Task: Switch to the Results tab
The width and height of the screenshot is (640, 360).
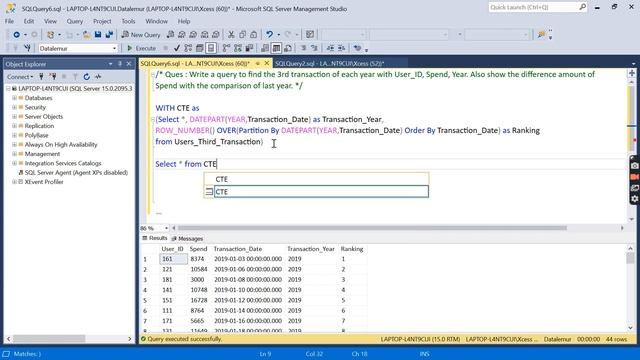Action: (x=155, y=238)
